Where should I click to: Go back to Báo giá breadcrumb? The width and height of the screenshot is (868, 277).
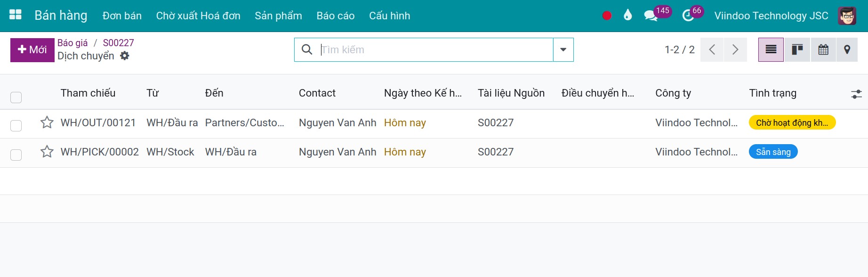[72, 43]
